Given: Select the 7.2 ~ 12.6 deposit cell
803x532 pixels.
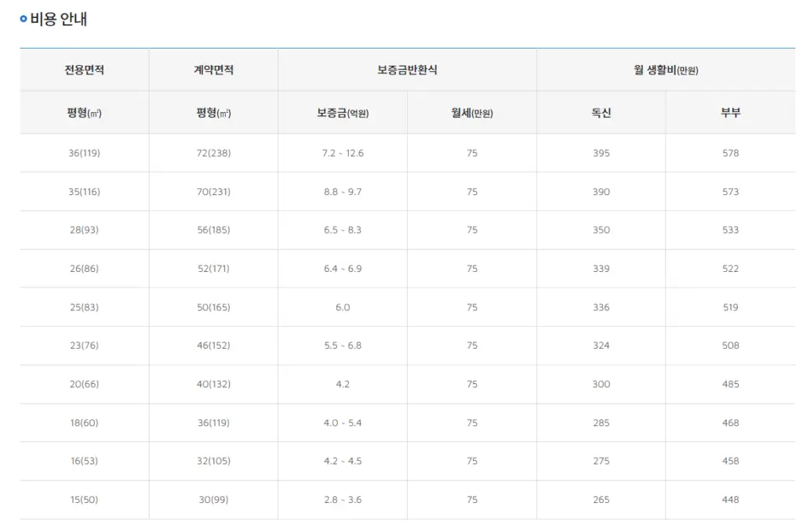Looking at the screenshot, I should [343, 153].
